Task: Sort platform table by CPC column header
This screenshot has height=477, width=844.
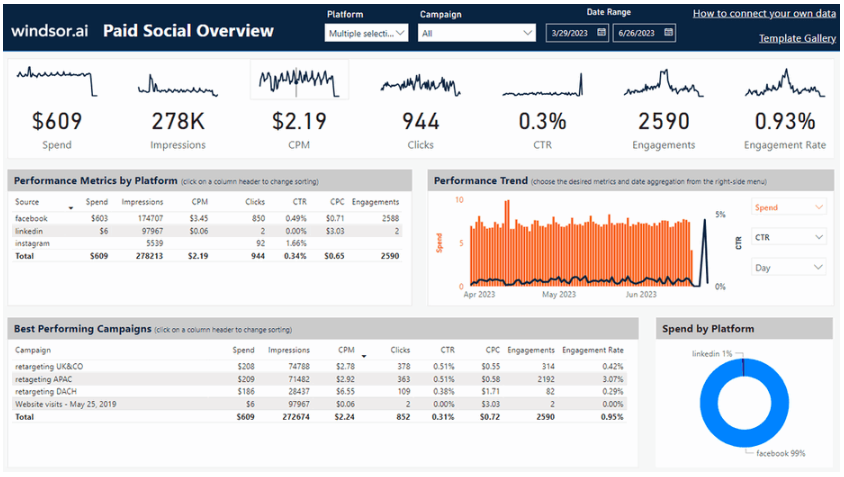Action: click(337, 202)
